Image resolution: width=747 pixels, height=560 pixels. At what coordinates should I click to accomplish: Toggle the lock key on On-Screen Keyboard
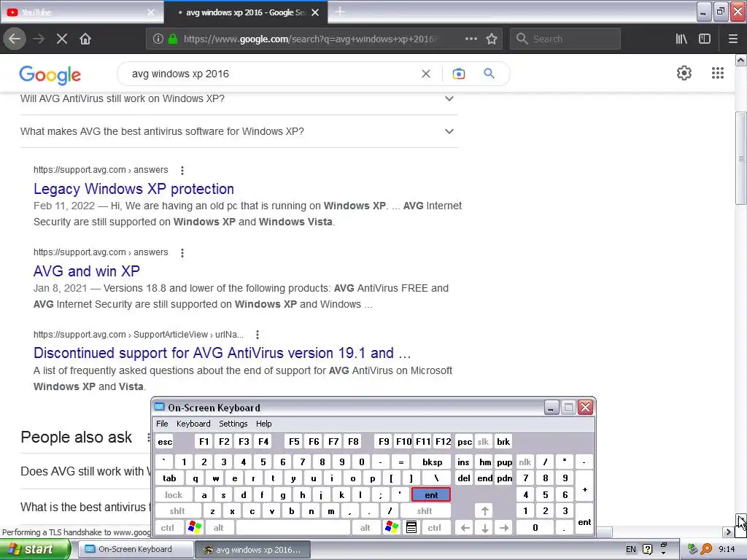[x=174, y=495]
